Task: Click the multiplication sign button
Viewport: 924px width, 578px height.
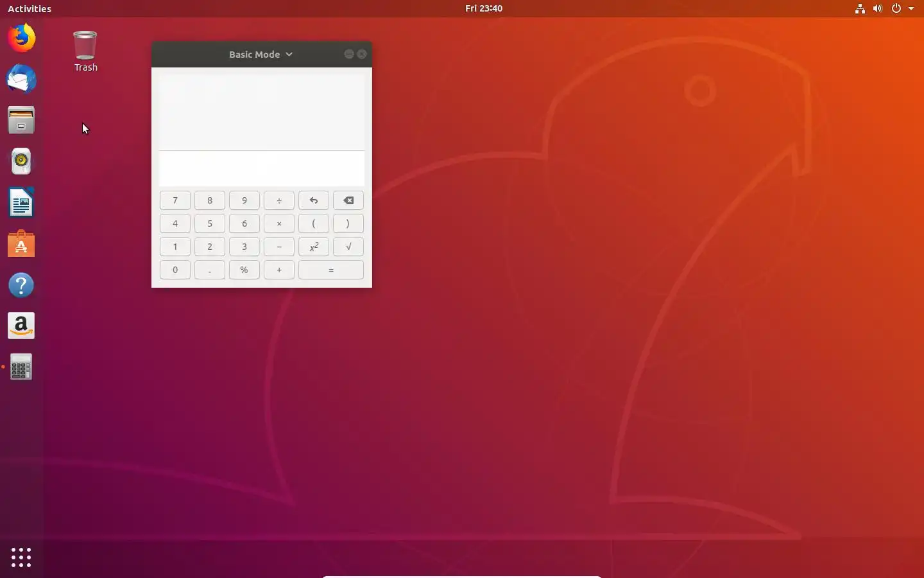Action: point(279,223)
